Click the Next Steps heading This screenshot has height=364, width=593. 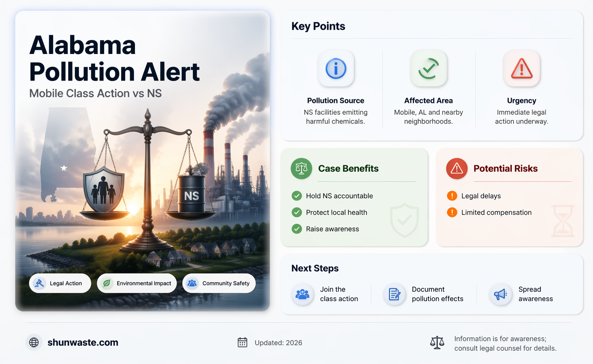click(x=315, y=268)
